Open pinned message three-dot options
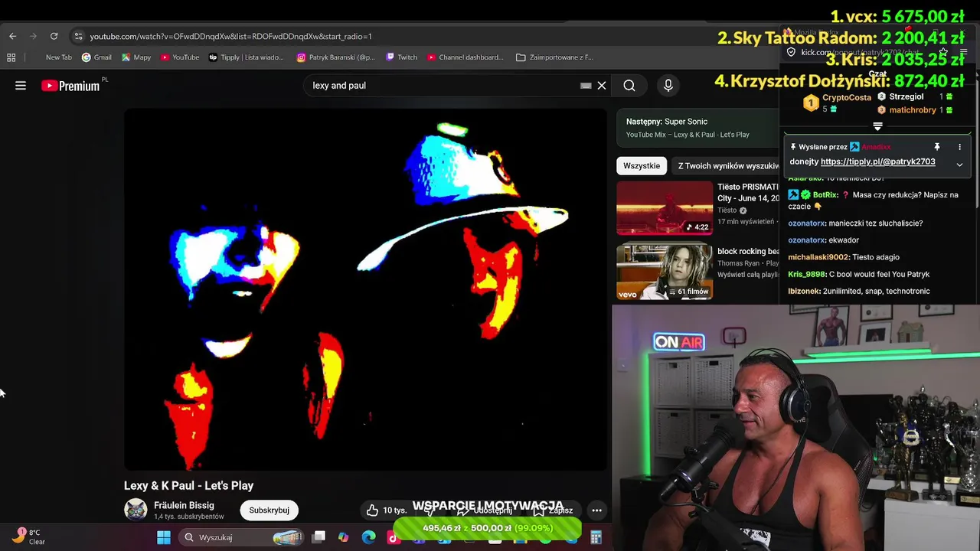This screenshot has width=980, height=551. pos(959,147)
